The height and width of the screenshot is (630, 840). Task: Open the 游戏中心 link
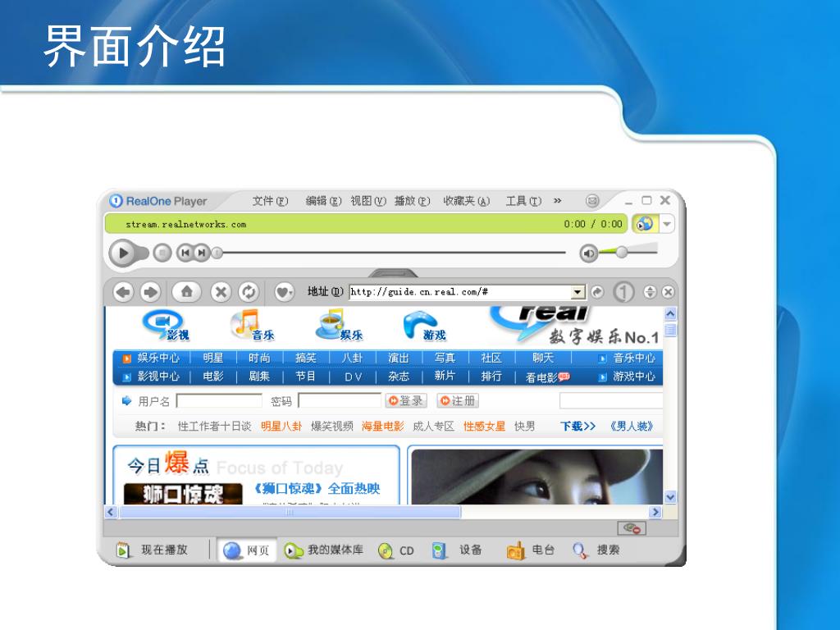tap(634, 376)
